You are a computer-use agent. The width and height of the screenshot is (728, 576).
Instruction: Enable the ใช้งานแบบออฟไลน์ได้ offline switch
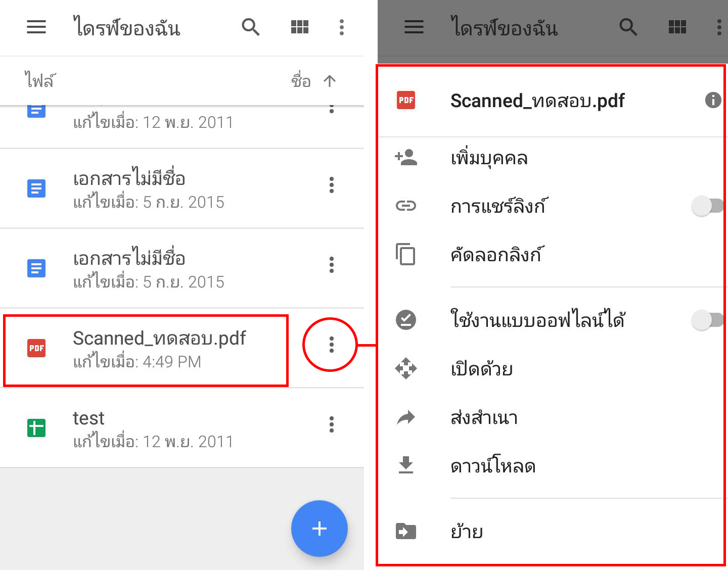[707, 320]
